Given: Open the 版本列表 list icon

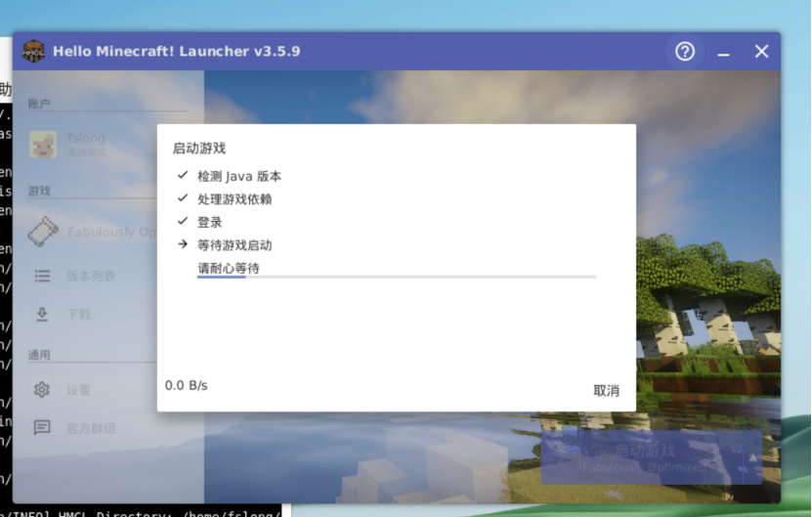Looking at the screenshot, I should (42, 276).
